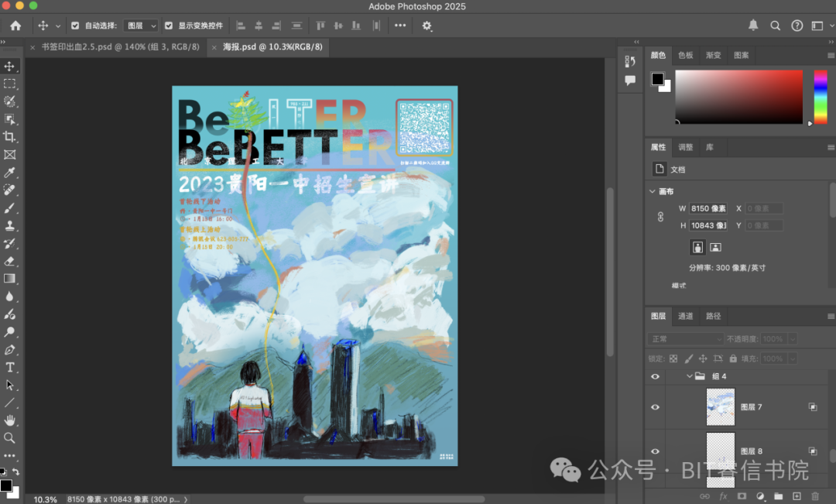Select the Rectangular Marquee tool
This screenshot has height=504, width=836.
pyautogui.click(x=9, y=84)
